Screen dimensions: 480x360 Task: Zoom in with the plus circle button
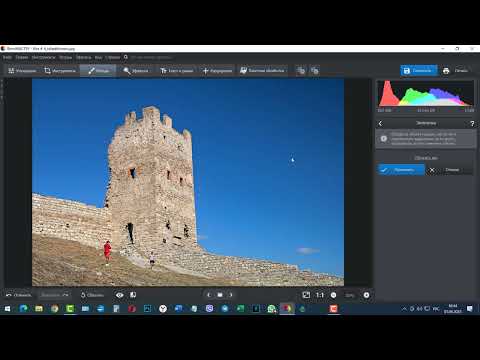366,295
